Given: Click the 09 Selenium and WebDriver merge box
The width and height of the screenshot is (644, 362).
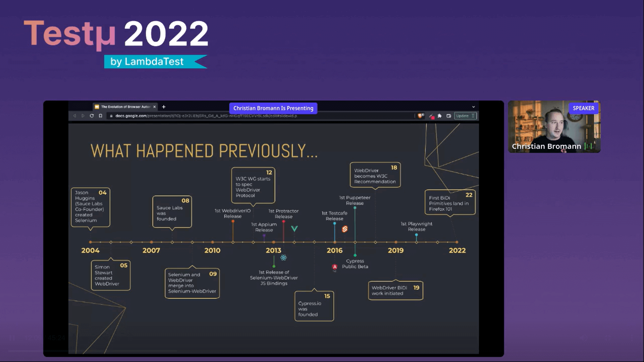Looking at the screenshot, I should tap(192, 283).
